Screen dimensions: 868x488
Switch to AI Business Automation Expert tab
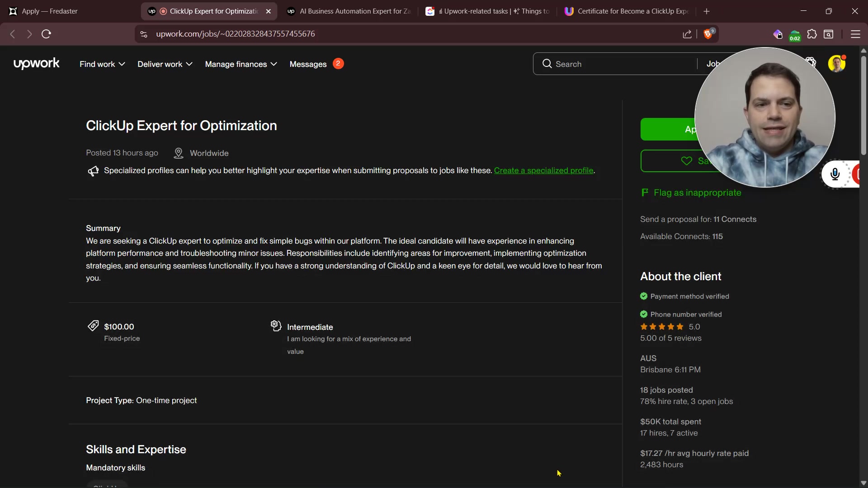click(x=350, y=11)
